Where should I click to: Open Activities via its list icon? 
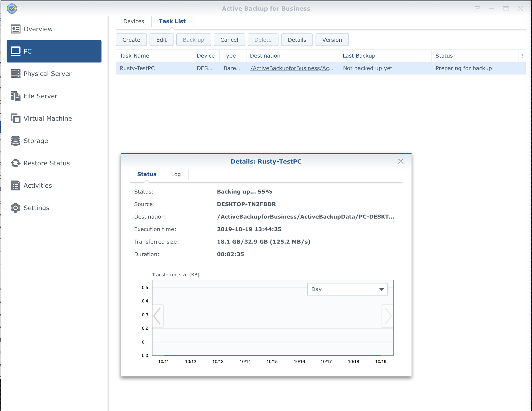[15, 185]
